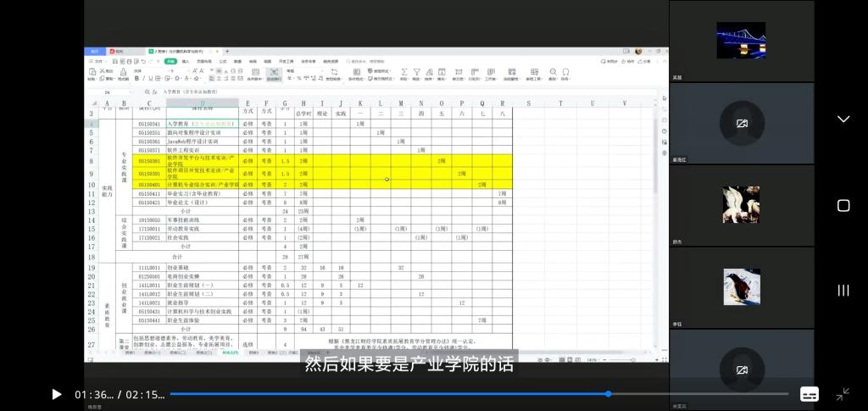This screenshot has height=411, width=868.
Task: Toggle the subtitles caption icon
Action: click(x=810, y=394)
